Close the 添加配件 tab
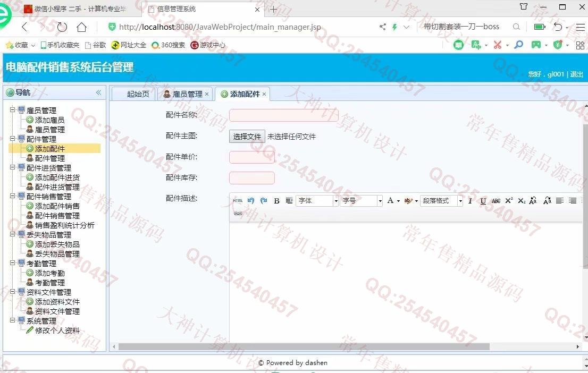588x373 pixels. point(264,94)
